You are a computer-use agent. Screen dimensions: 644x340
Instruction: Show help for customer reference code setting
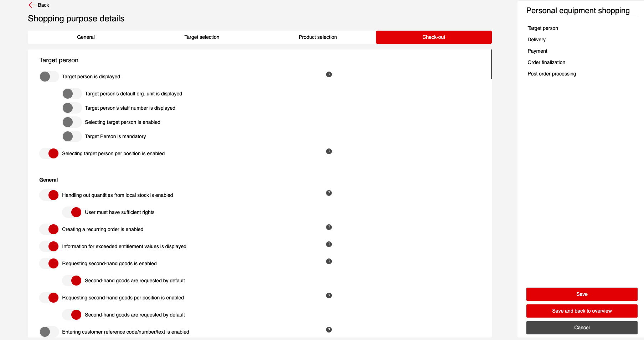coord(329,330)
